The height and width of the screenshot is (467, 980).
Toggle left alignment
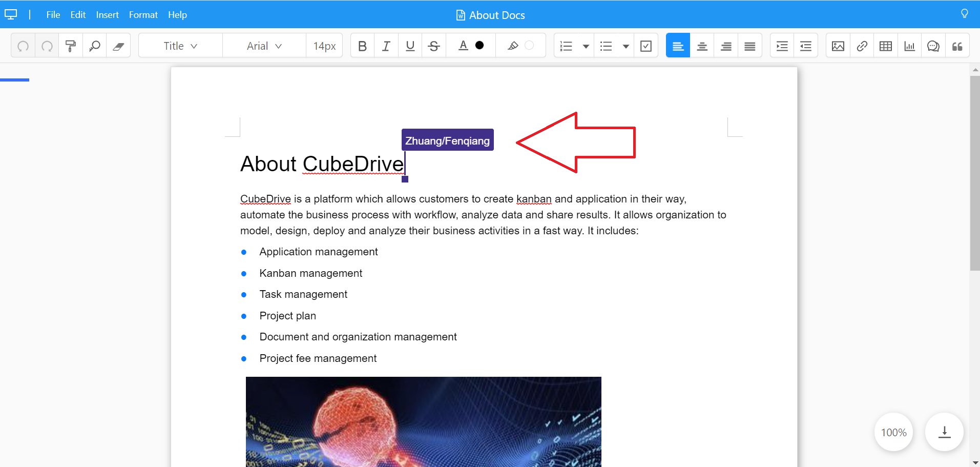678,46
